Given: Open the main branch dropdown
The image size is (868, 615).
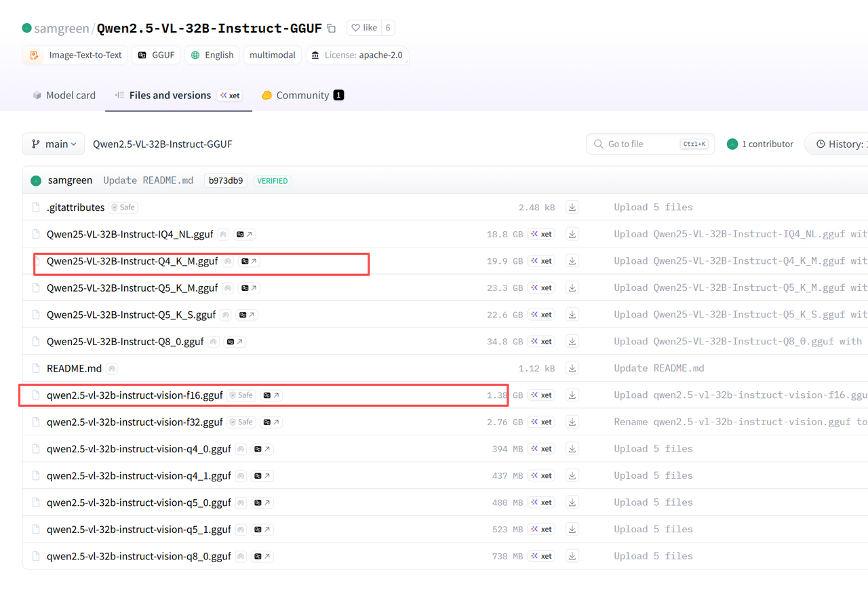Looking at the screenshot, I should (x=54, y=144).
